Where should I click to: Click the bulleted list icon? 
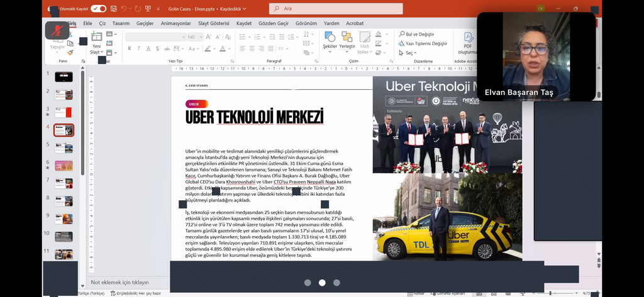(x=243, y=37)
